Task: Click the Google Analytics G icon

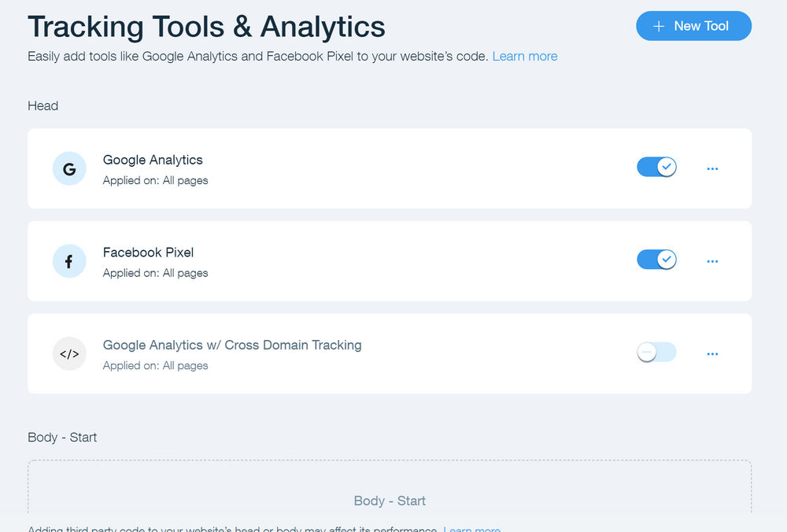Action: [69, 168]
